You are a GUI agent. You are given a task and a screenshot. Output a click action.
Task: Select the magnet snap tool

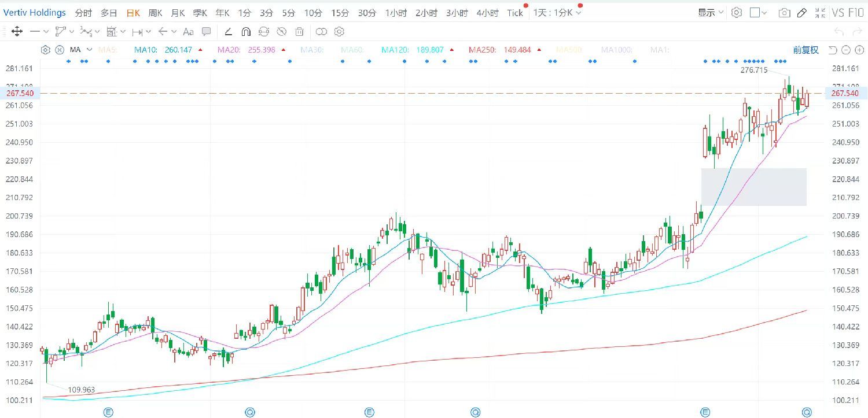(246, 32)
